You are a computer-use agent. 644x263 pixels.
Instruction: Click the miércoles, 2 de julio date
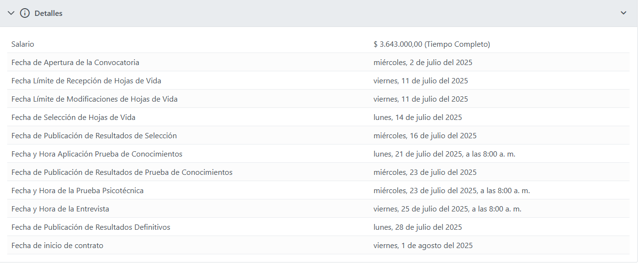pyautogui.click(x=423, y=63)
